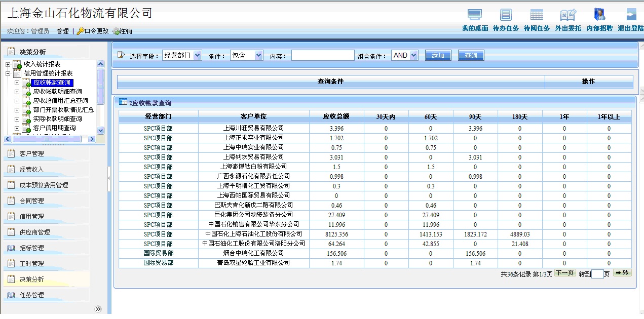
Task: Open 内部招聘 internal recruiting icon
Action: [x=599, y=15]
